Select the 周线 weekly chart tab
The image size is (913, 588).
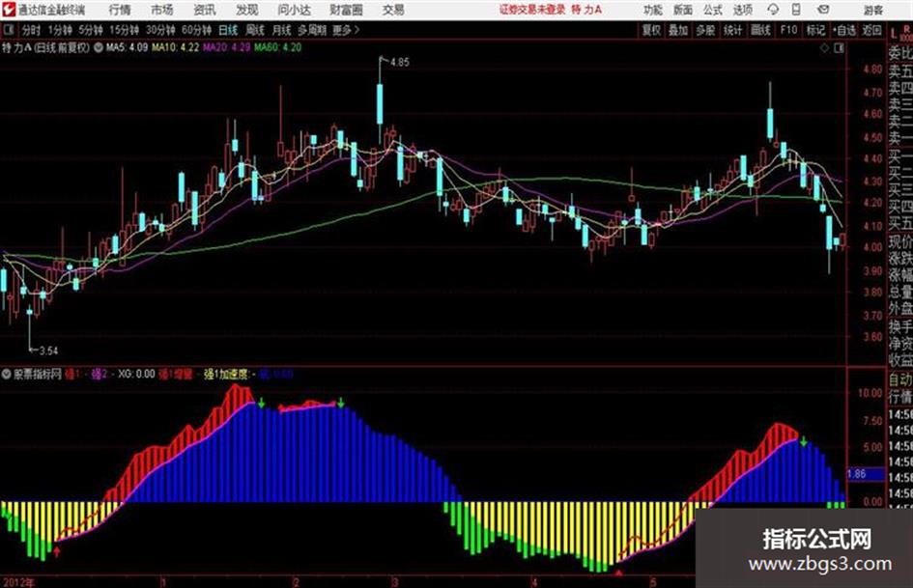(255, 30)
